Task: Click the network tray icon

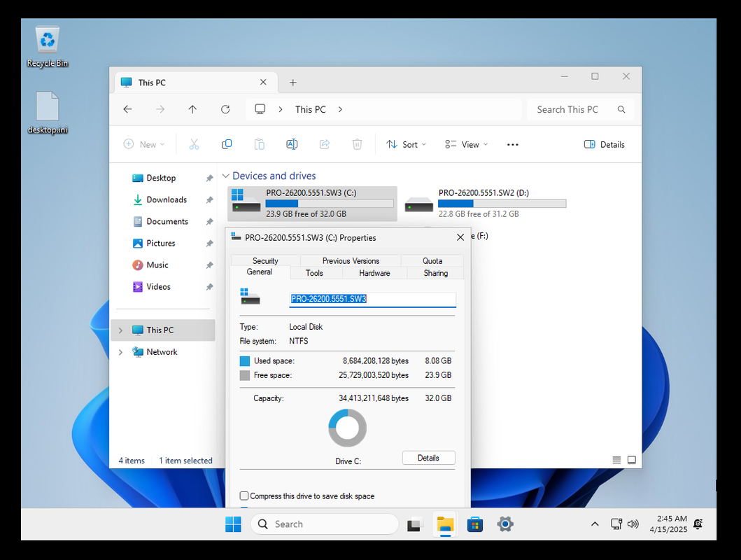Action: pos(616,524)
